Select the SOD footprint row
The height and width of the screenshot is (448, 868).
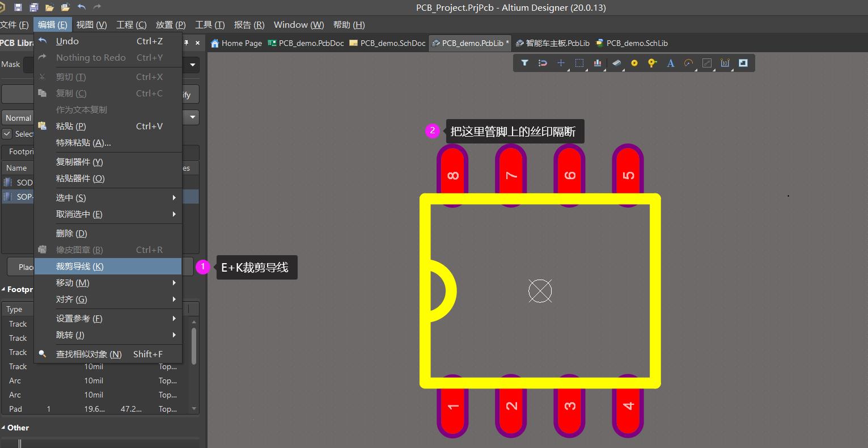click(x=18, y=182)
